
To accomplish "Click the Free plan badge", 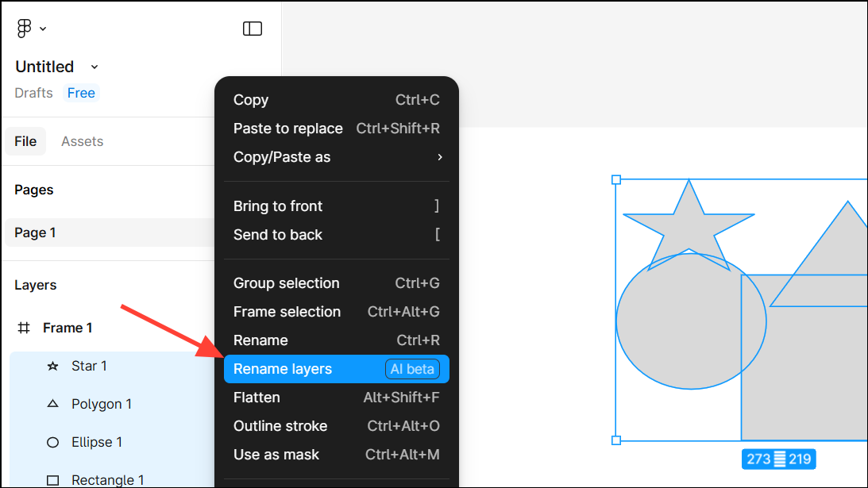I will tap(81, 93).
